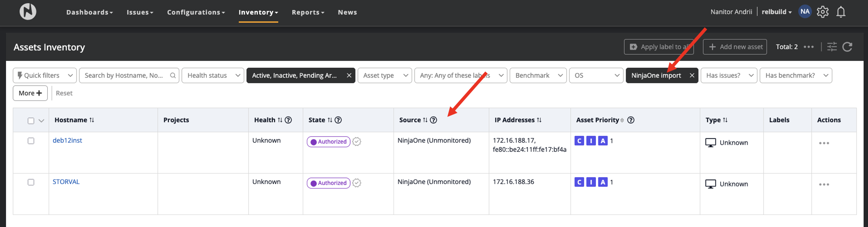Open the actions menu for STORVAL row
The image size is (868, 227).
coord(823,184)
